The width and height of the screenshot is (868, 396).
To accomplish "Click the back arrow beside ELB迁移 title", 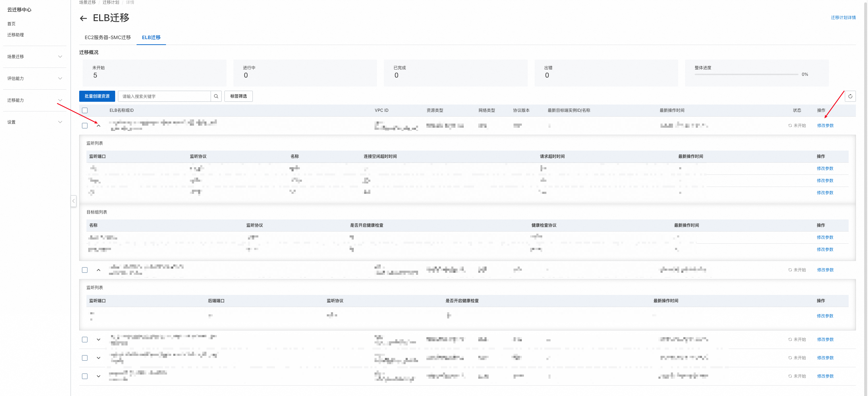I will (x=83, y=18).
